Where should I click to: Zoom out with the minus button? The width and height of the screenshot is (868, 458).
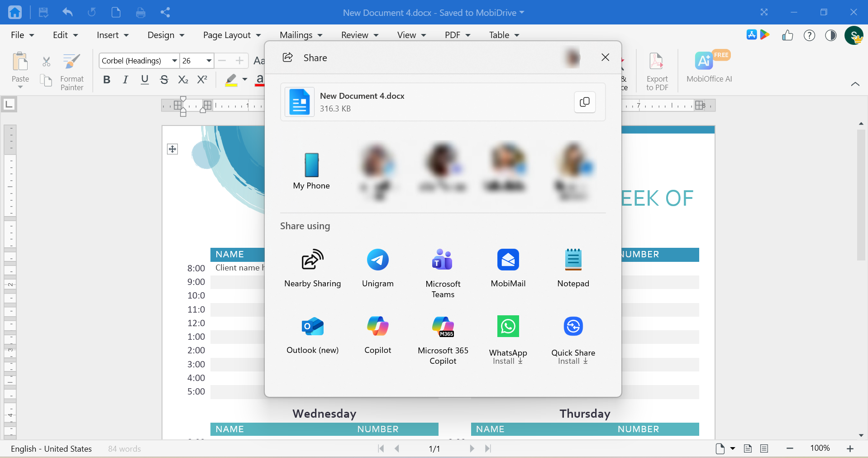click(x=790, y=448)
